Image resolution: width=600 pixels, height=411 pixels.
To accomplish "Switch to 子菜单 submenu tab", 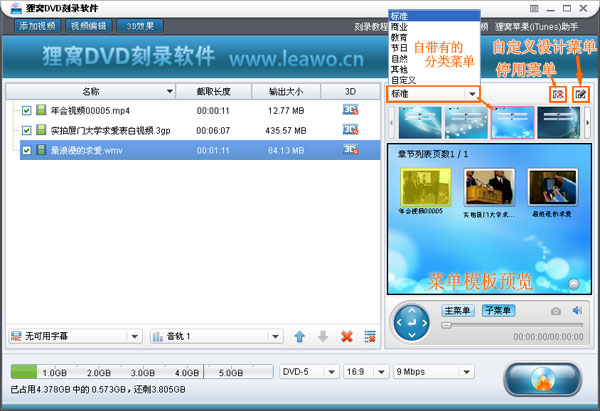I will tap(498, 310).
